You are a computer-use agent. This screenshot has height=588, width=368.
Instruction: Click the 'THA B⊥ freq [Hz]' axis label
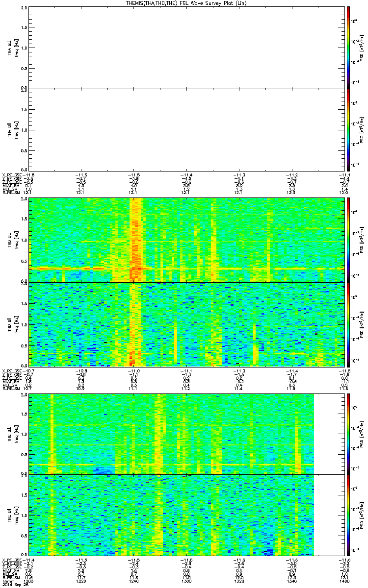(12, 48)
